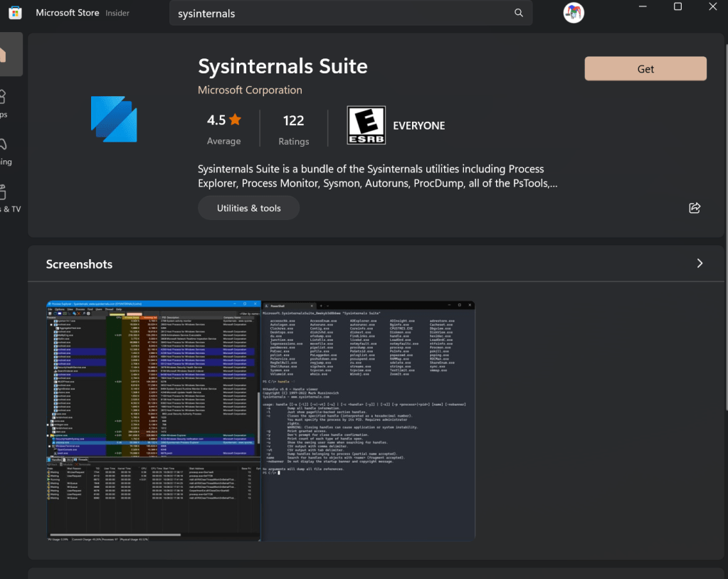Open the Apps section in sidebar

[4, 103]
